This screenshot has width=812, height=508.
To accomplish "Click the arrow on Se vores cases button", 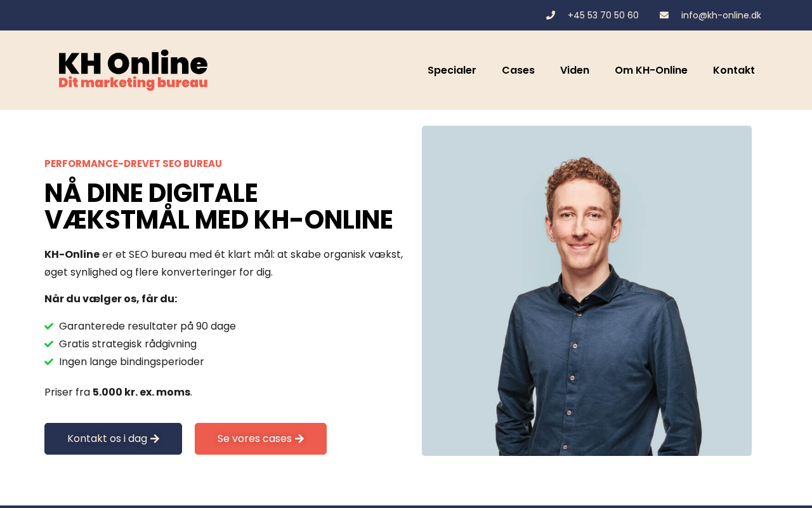I will tap(299, 439).
